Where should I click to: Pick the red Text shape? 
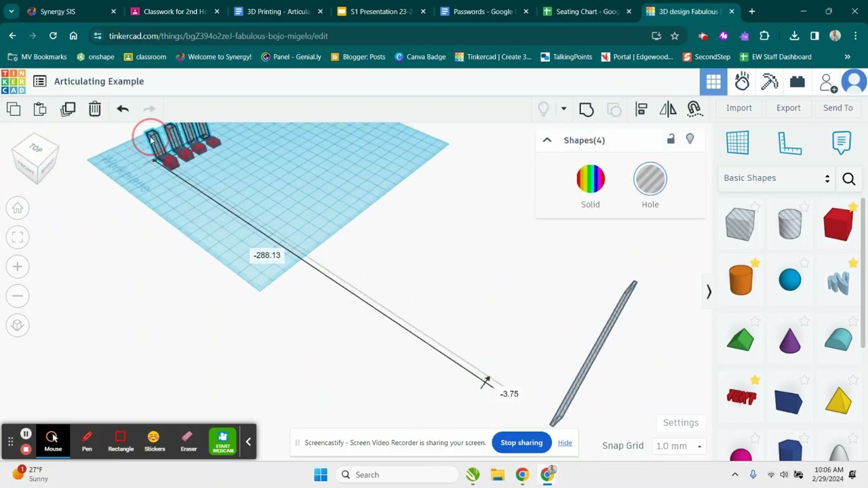tap(741, 397)
